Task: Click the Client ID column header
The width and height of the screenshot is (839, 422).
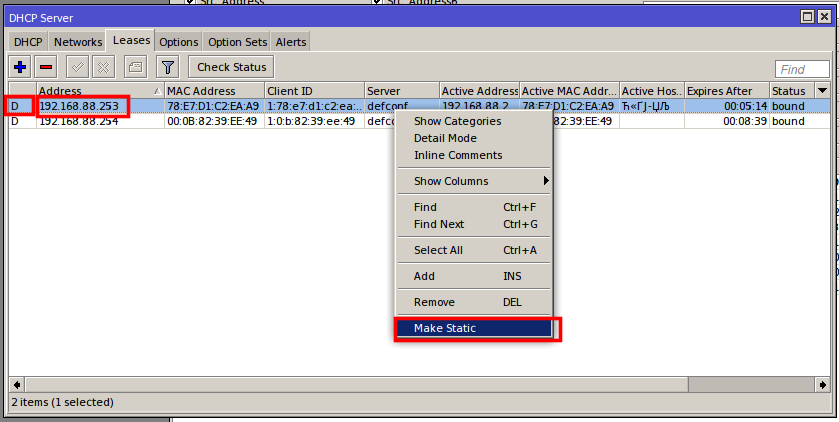Action: [x=315, y=91]
